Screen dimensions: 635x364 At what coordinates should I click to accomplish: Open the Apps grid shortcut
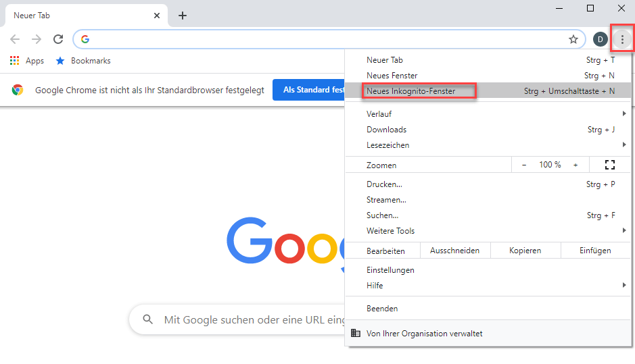[x=27, y=61]
